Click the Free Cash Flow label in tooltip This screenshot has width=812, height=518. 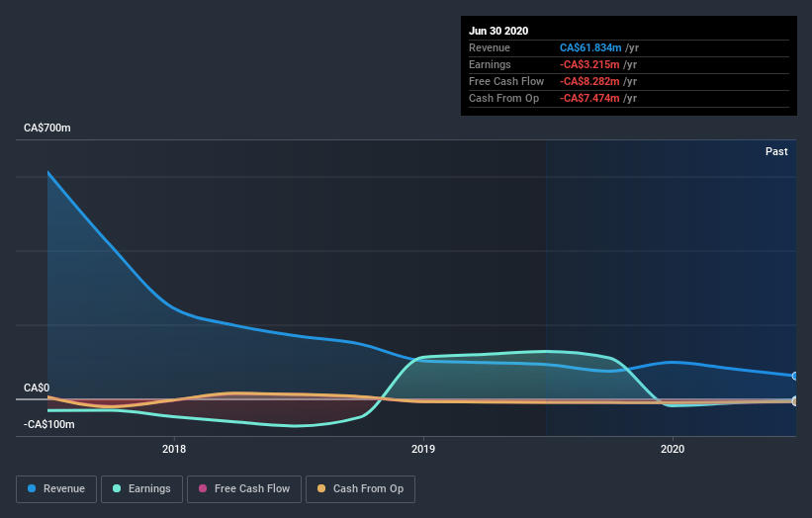pyautogui.click(x=506, y=81)
